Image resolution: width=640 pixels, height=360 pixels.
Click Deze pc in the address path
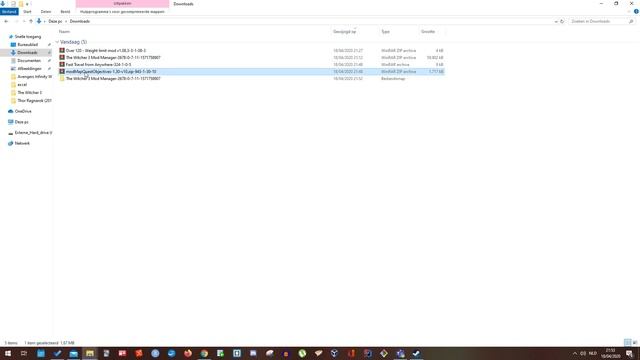click(55, 21)
